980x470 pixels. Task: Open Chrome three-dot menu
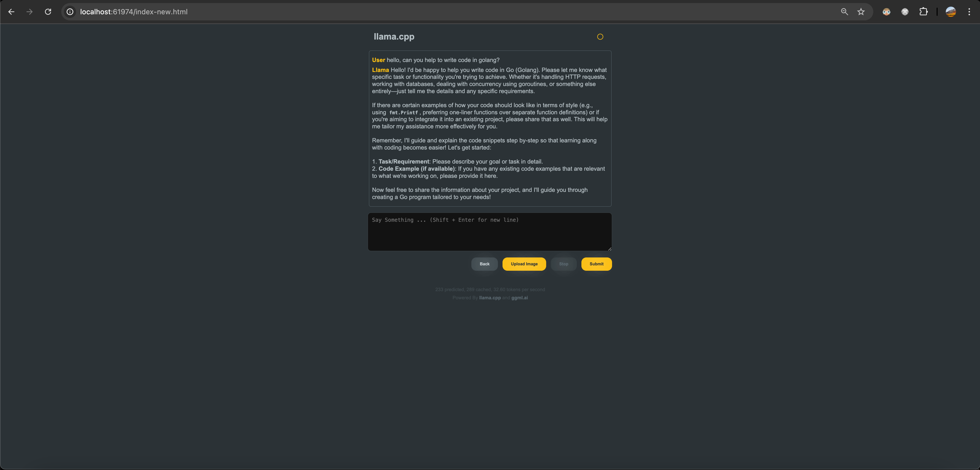click(x=969, y=12)
